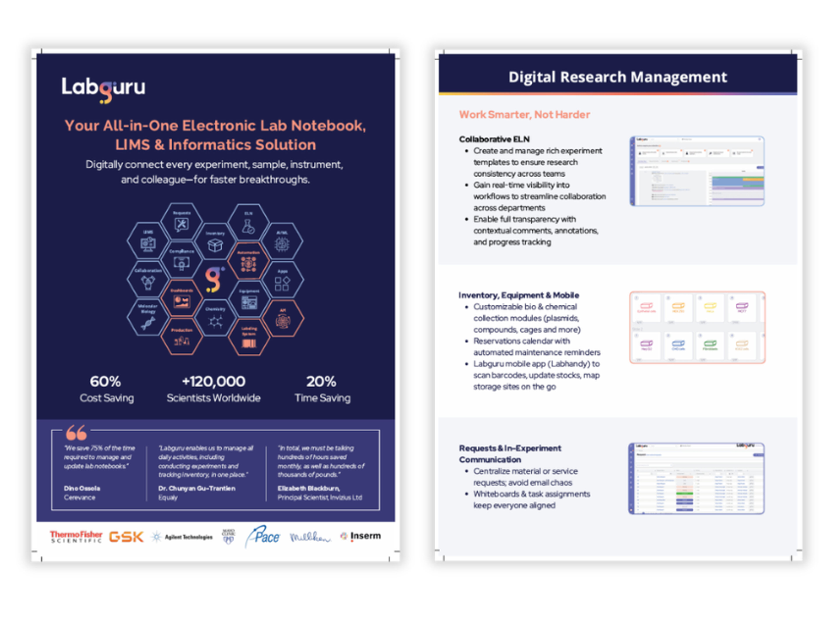Select the Collaboration hexagon icon
The height and width of the screenshot is (620, 840).
point(148,279)
